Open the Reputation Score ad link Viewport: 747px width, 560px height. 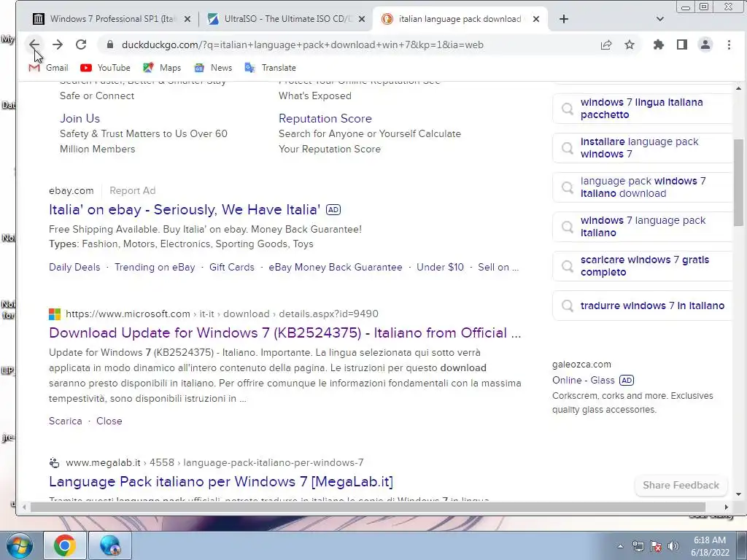click(325, 119)
